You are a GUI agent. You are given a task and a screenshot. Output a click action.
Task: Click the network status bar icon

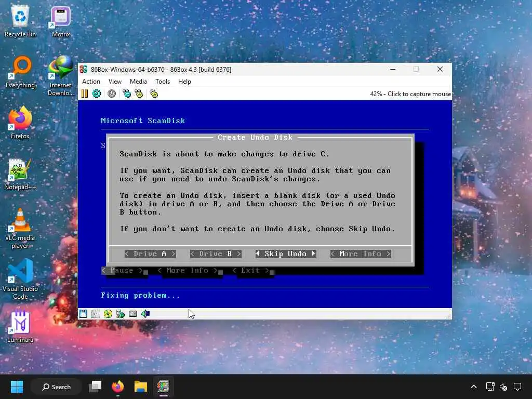(121, 314)
